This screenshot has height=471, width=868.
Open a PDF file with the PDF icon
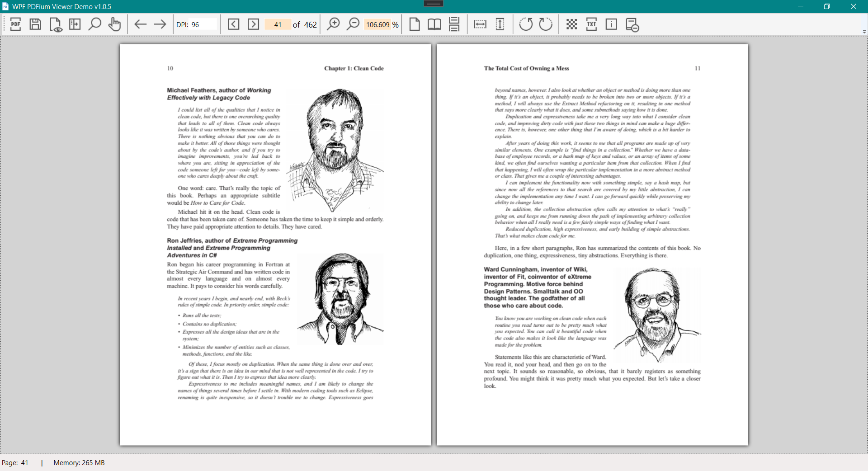point(15,24)
